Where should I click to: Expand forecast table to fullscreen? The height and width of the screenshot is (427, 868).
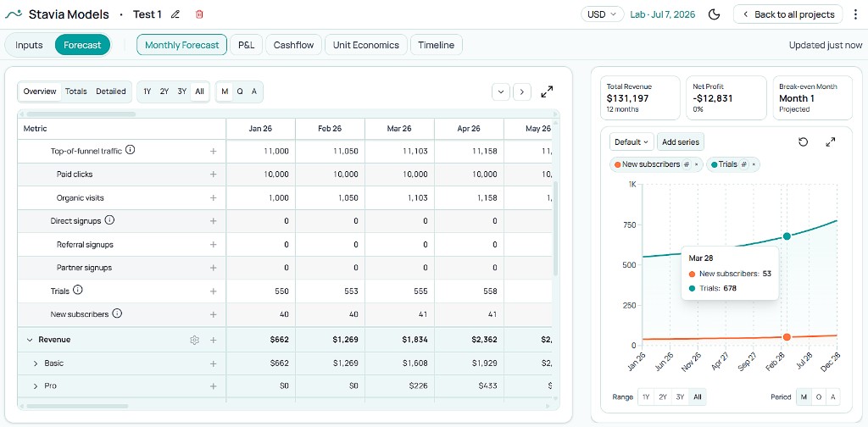pyautogui.click(x=547, y=91)
